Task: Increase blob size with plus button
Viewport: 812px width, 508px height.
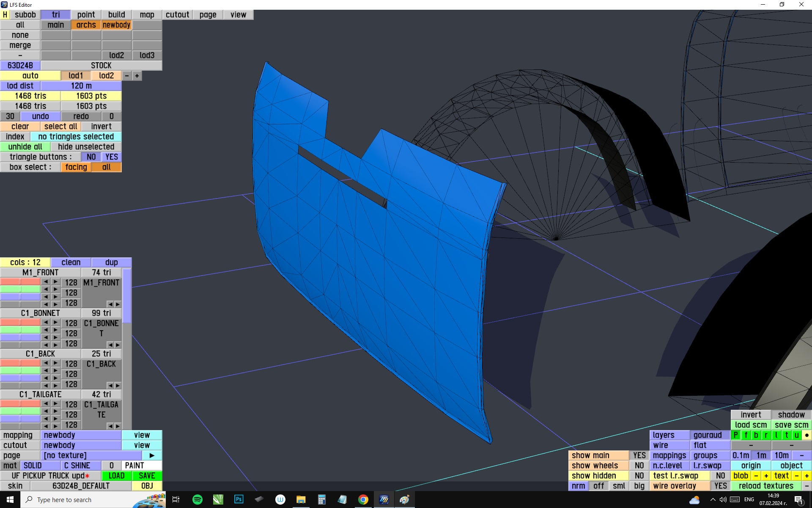Action: [x=766, y=476]
